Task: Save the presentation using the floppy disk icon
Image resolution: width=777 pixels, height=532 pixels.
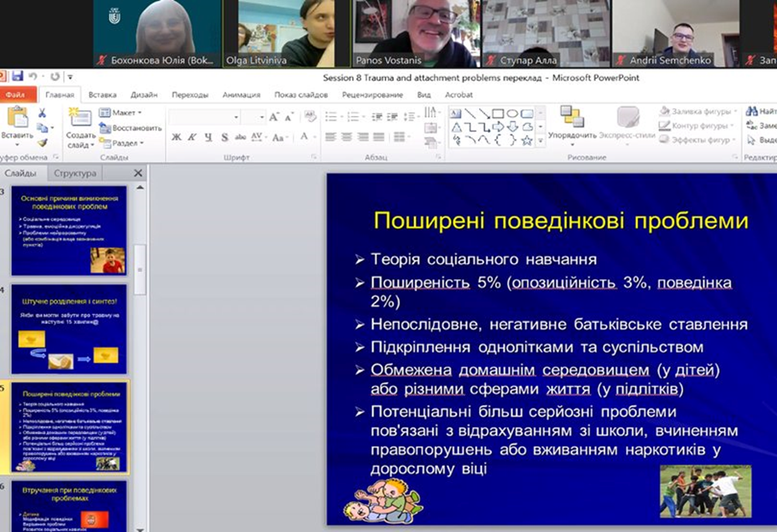Action: [17, 77]
